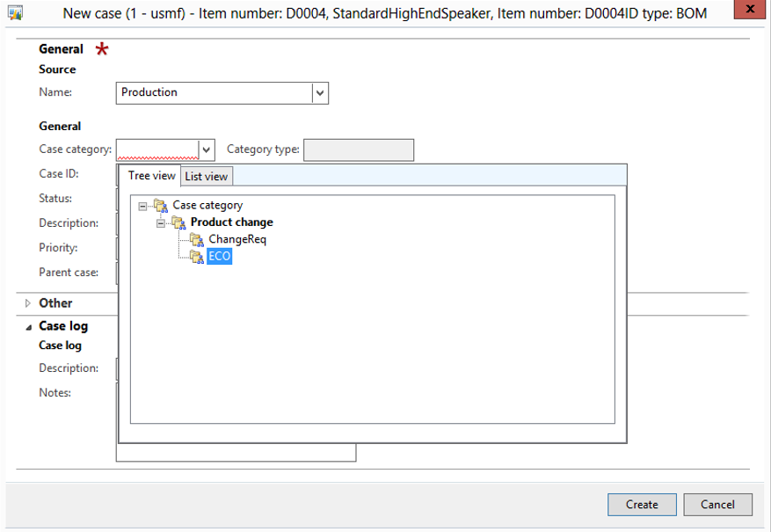771x532 pixels.
Task: Select the ECO category in tree
Action: (219, 257)
